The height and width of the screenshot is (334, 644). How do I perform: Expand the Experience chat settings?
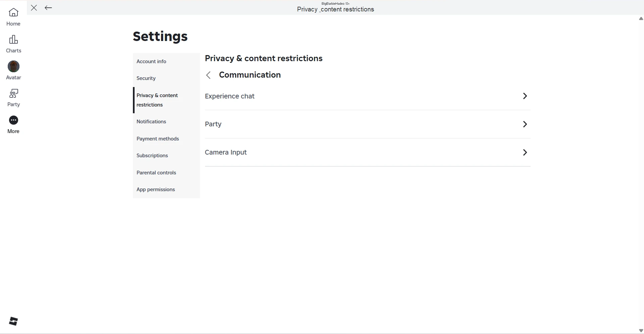click(367, 96)
